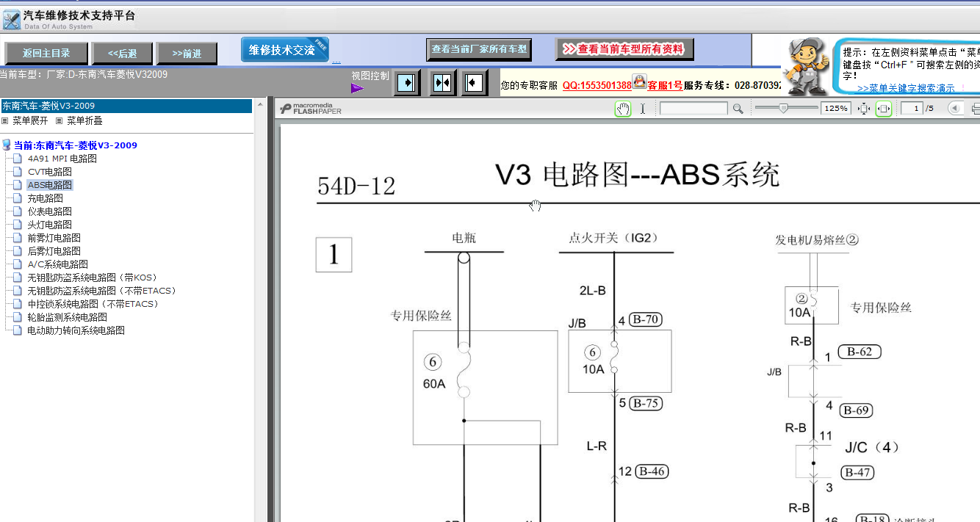980x522 pixels.
Task: Open 轮胎监测系统电路图 in tree
Action: (x=68, y=317)
